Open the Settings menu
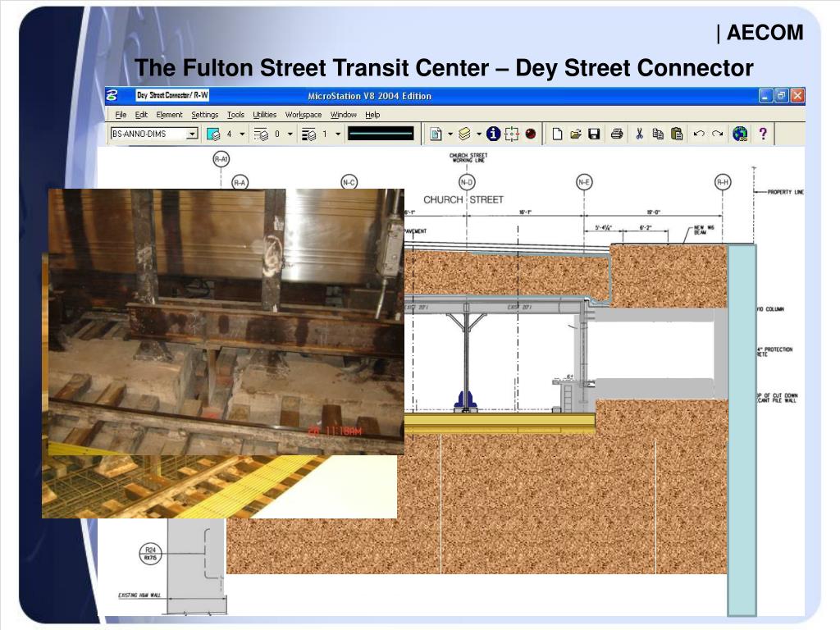The height and width of the screenshot is (630, 840). [204, 115]
